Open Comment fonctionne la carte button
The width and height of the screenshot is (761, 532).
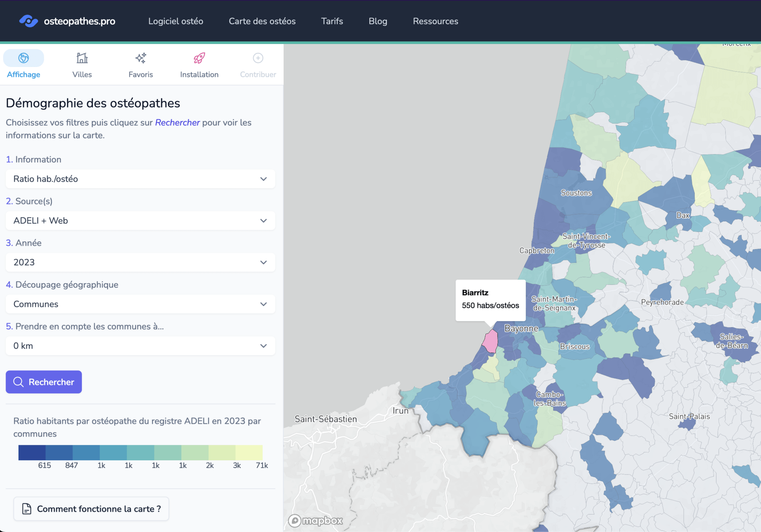(91, 509)
